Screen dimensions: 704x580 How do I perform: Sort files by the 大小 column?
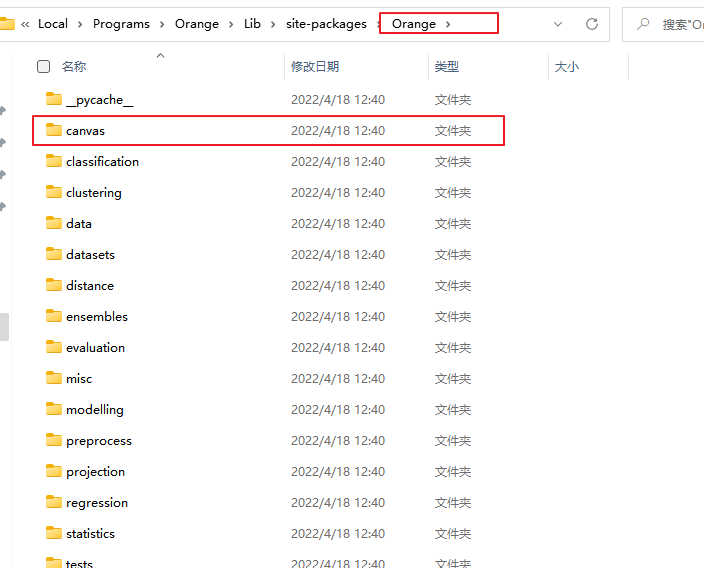567,66
